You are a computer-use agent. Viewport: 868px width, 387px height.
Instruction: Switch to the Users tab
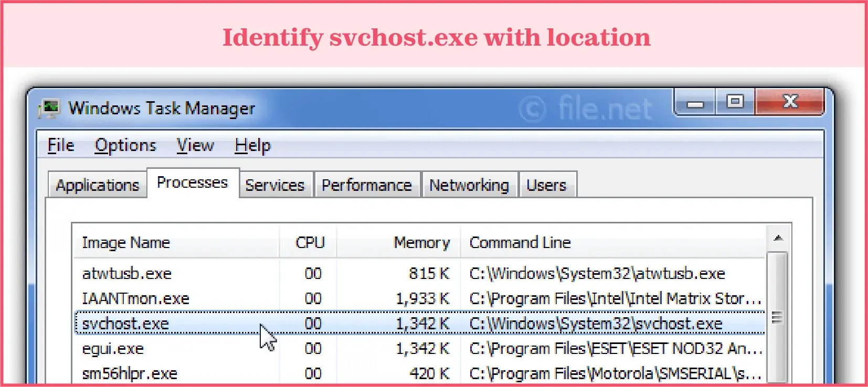coord(547,185)
